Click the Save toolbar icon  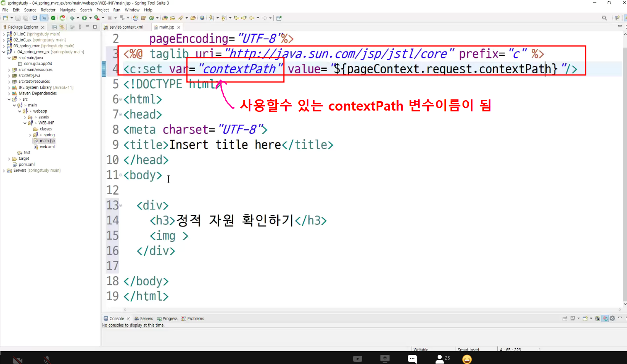coord(18,18)
